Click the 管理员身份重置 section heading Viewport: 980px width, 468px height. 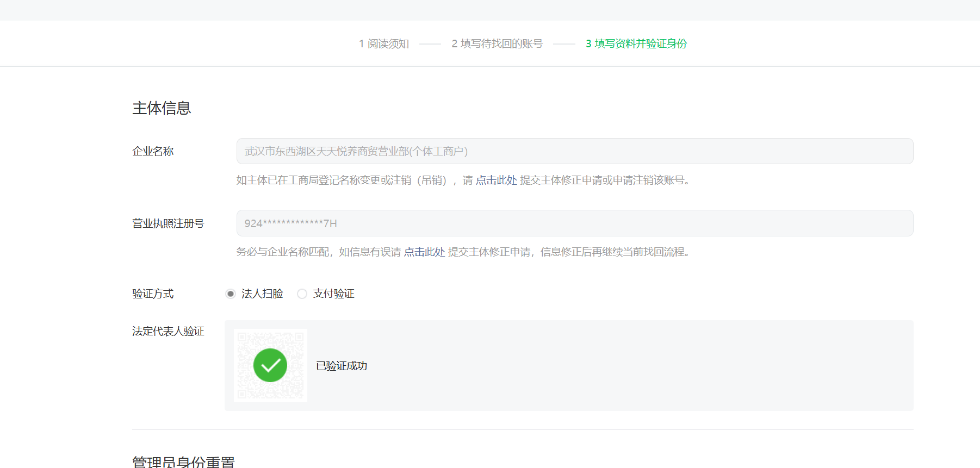(x=183, y=462)
